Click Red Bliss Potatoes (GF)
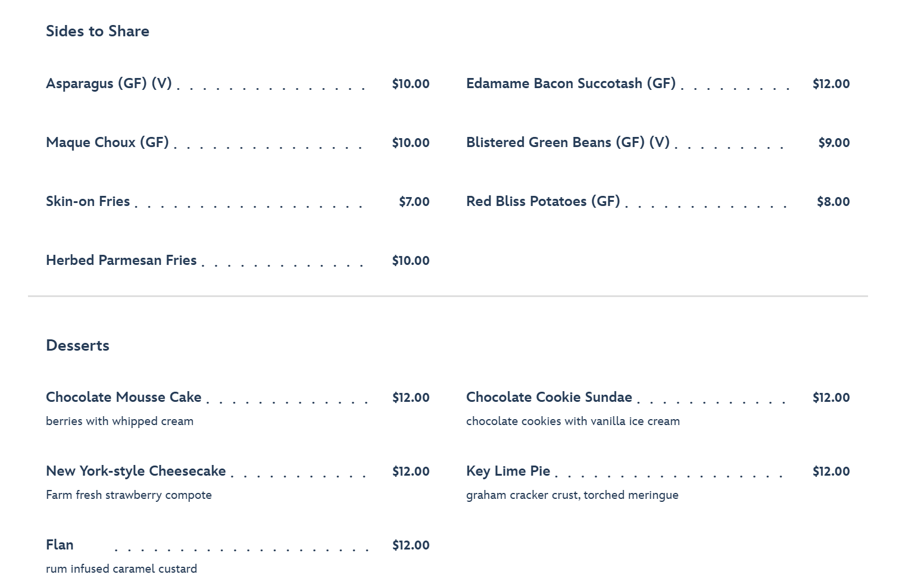The width and height of the screenshot is (924, 587). [x=543, y=201]
